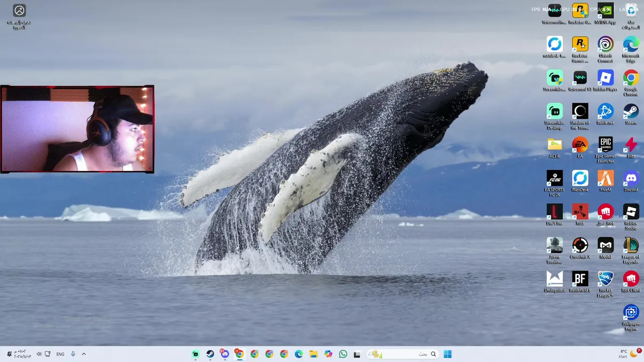
Task: Open File Explorer from the taskbar
Action: point(313,354)
